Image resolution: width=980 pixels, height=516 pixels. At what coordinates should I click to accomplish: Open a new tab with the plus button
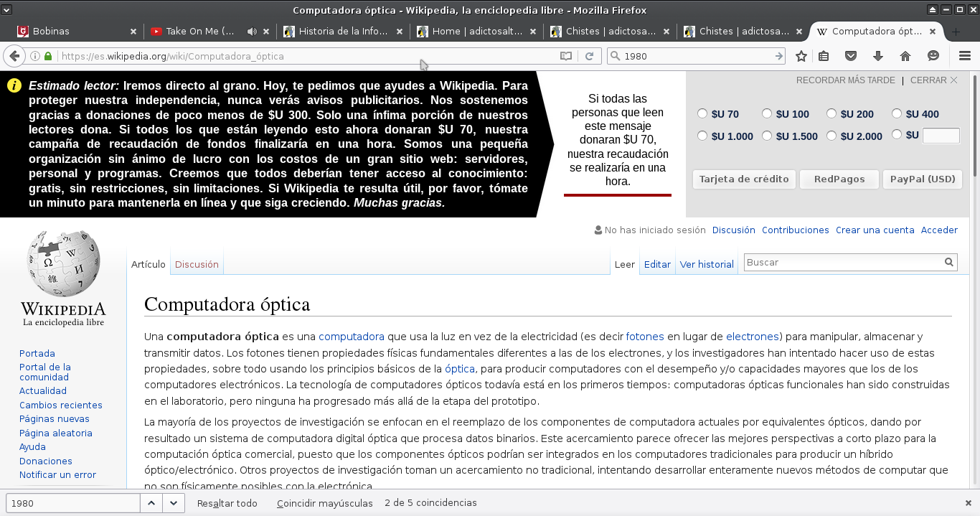pos(956,32)
